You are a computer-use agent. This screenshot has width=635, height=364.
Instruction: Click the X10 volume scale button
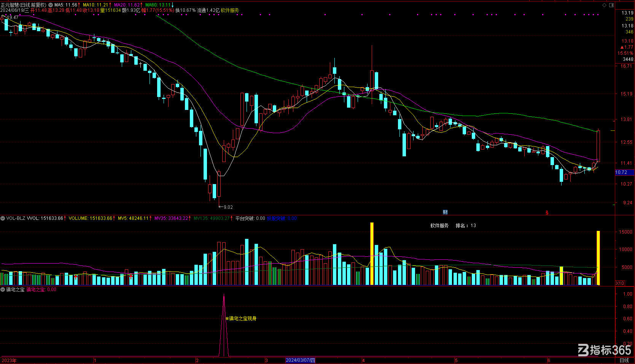620,283
